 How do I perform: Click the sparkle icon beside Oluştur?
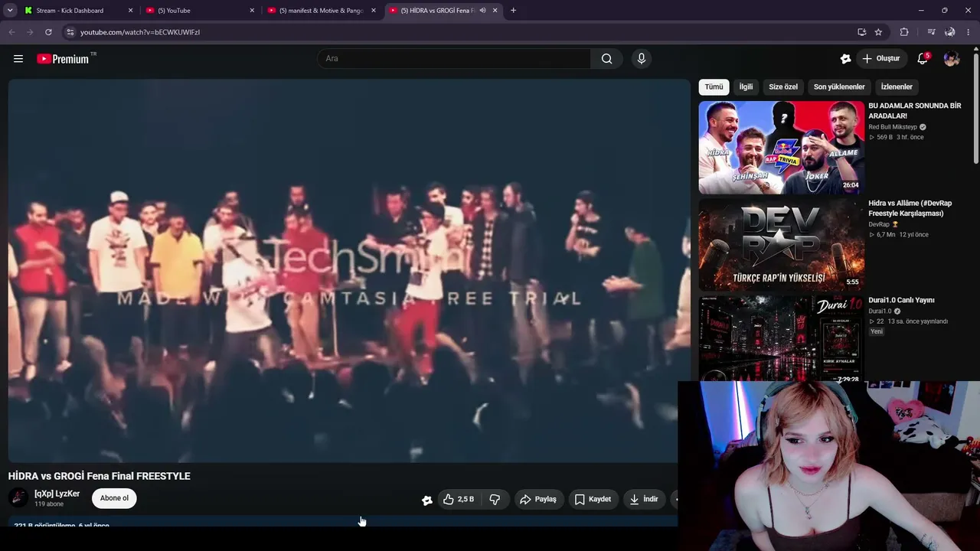pyautogui.click(x=845, y=59)
